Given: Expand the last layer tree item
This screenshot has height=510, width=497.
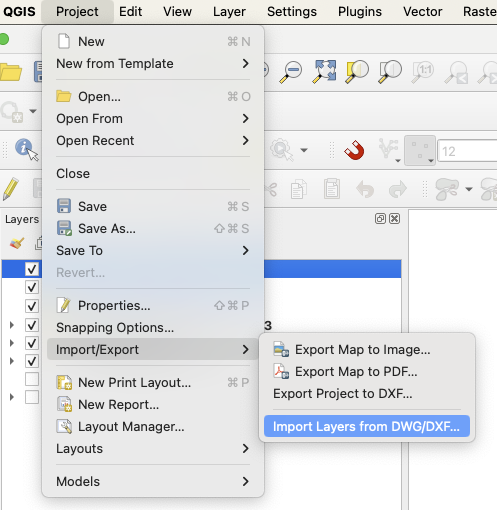Looking at the screenshot, I should (x=12, y=397).
